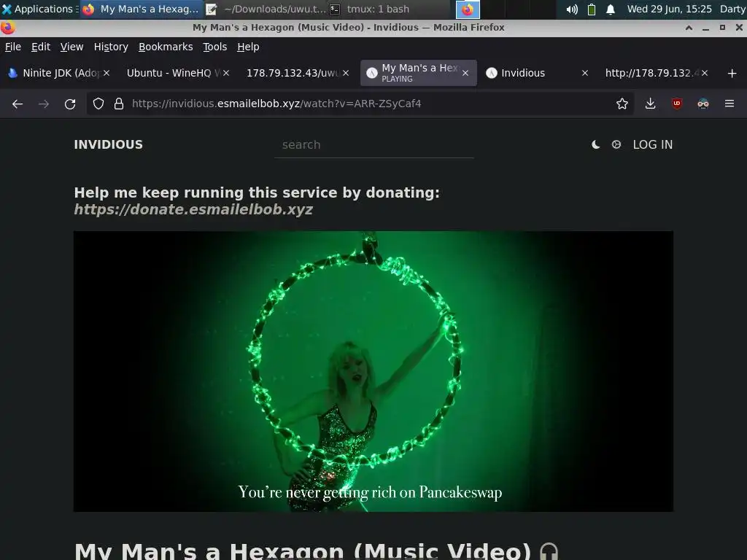Reload the current page
747x560 pixels.
point(70,104)
